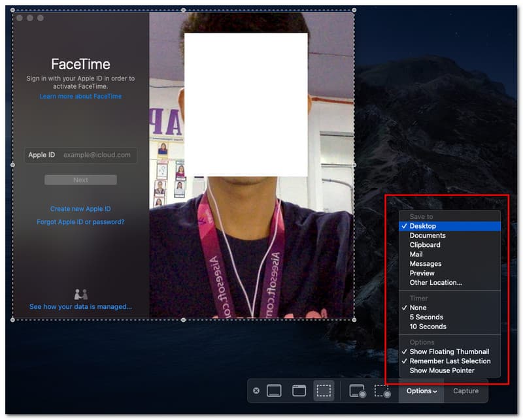Select Capture Selected Window icon

point(299,391)
